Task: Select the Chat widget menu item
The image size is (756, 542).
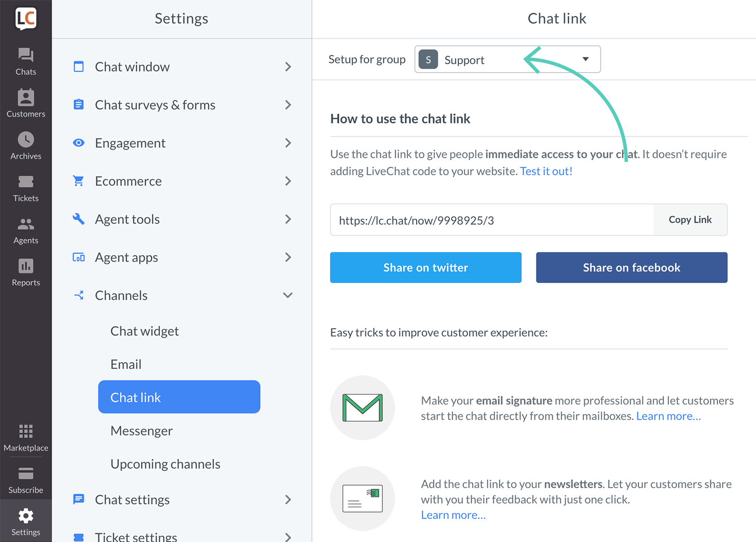Action: (x=144, y=331)
